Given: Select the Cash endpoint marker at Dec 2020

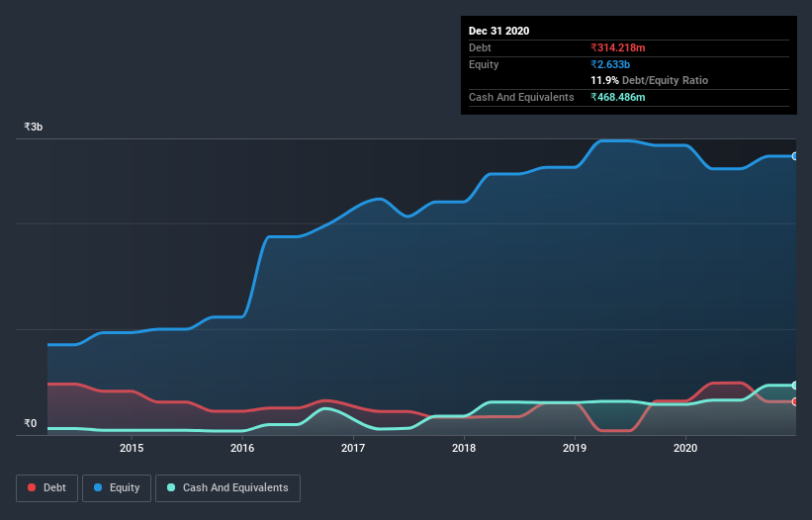Looking at the screenshot, I should click(795, 386).
